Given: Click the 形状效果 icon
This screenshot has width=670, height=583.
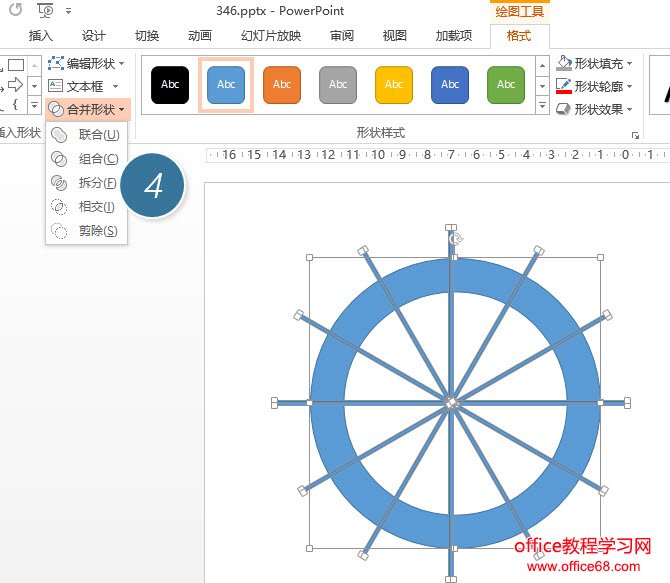Looking at the screenshot, I should [563, 109].
